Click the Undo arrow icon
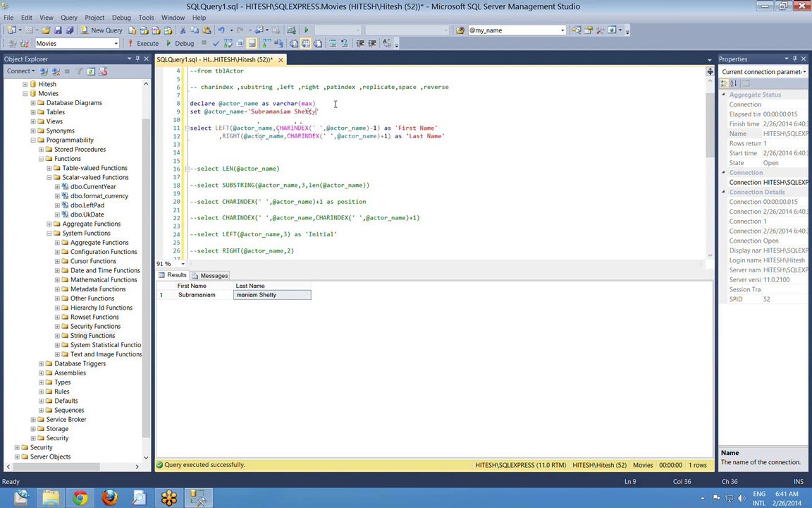 (221, 30)
